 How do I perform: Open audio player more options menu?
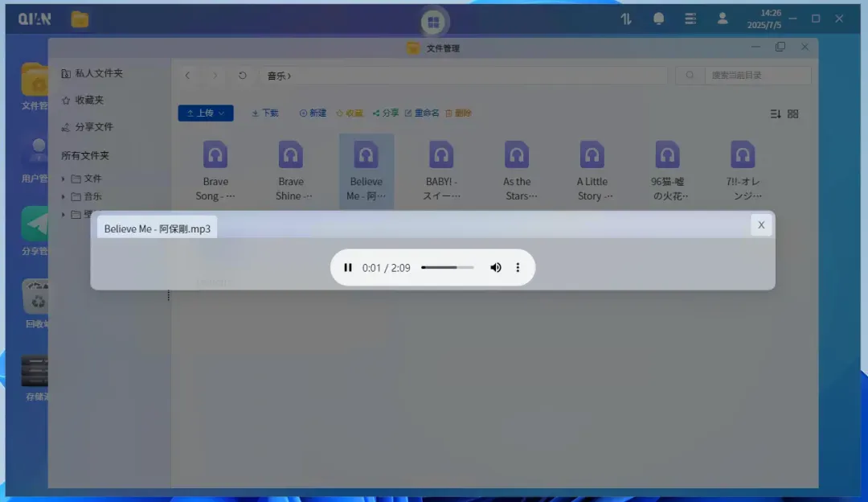click(518, 268)
